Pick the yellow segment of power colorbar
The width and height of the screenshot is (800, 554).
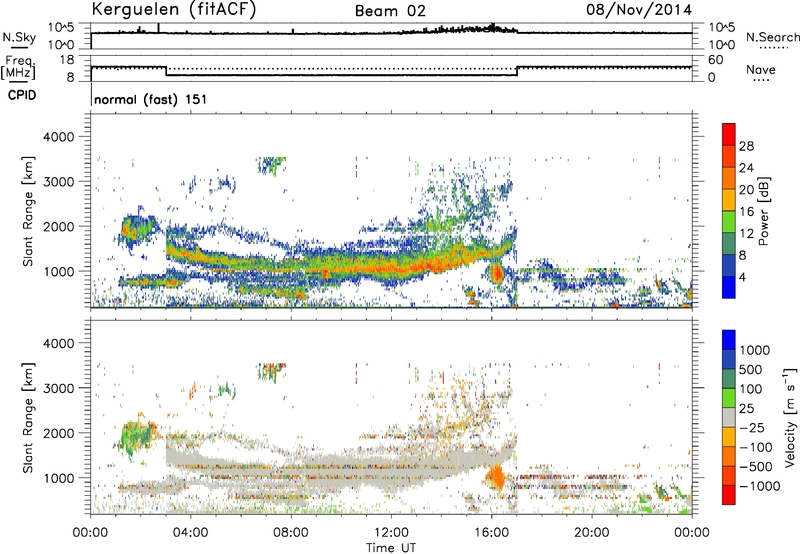(729, 200)
